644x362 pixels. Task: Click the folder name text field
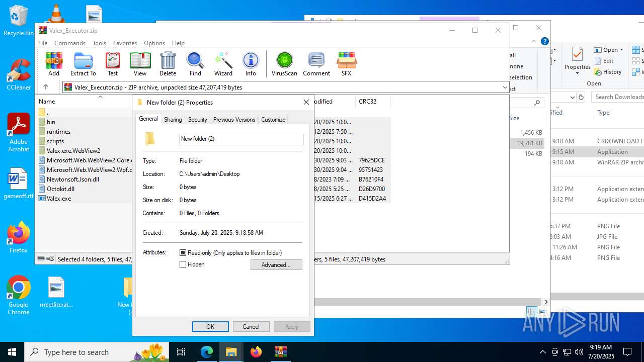[242, 139]
